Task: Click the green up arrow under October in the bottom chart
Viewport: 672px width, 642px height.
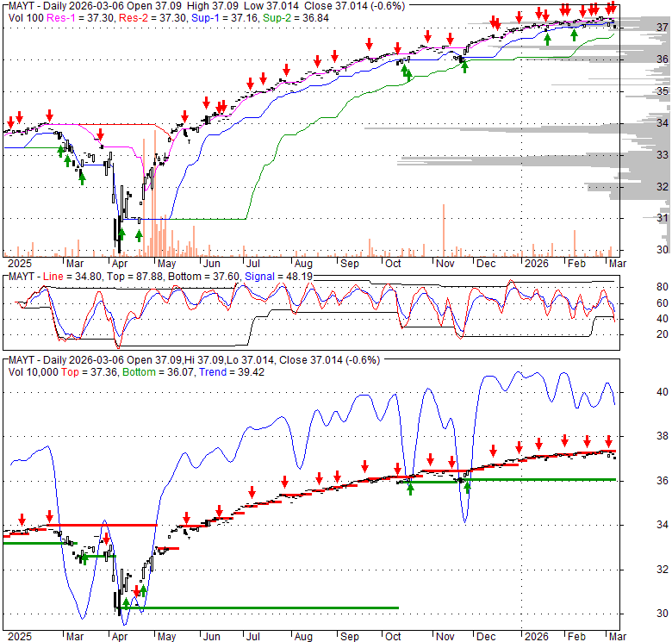Action: click(x=410, y=488)
